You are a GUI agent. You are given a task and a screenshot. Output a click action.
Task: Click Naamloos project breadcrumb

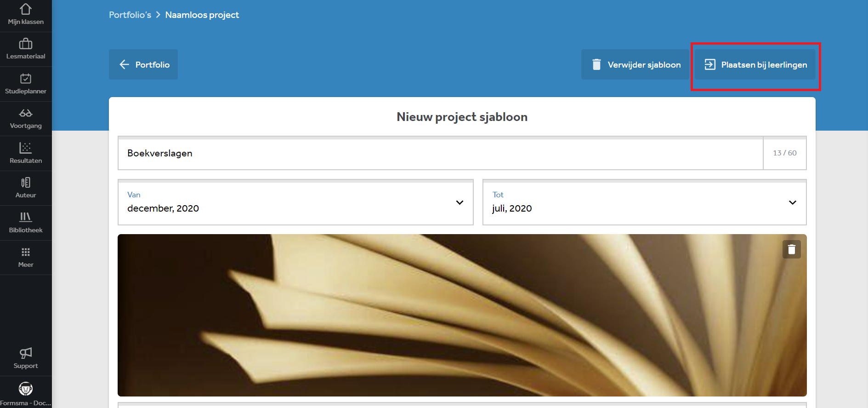(x=202, y=15)
